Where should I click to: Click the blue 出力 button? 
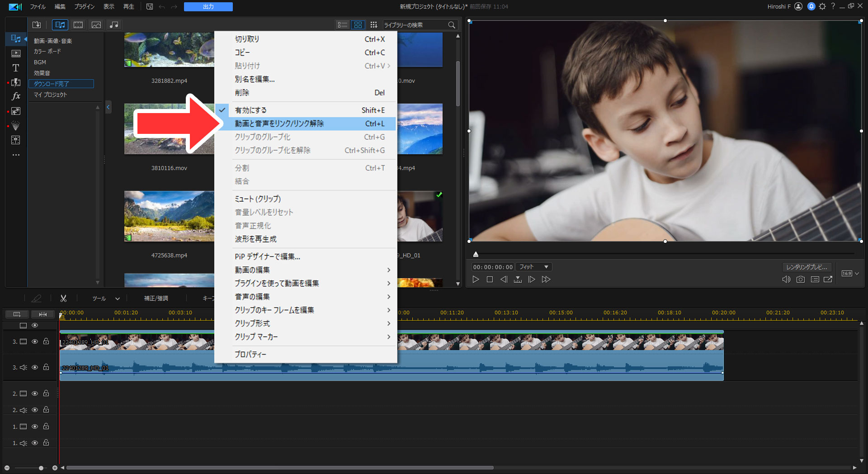coord(208,7)
